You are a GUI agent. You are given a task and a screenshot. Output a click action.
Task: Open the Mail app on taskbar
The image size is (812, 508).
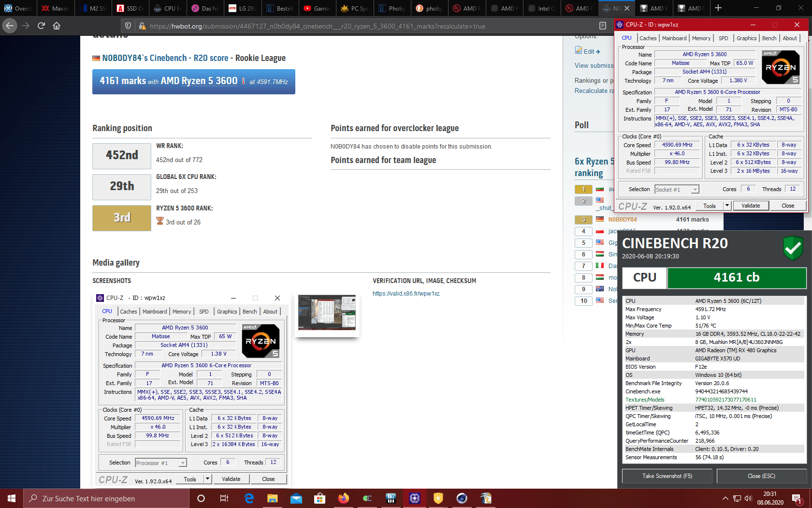coord(296,498)
